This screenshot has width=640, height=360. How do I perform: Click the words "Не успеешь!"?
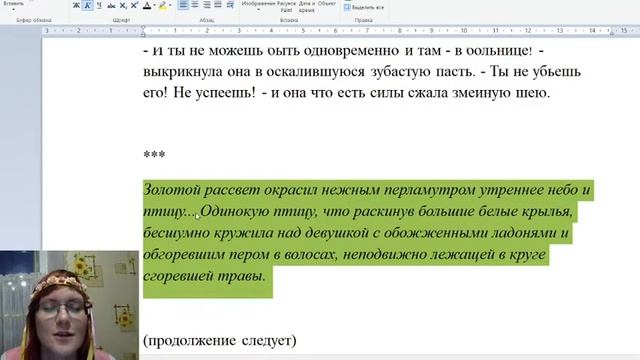pos(214,93)
